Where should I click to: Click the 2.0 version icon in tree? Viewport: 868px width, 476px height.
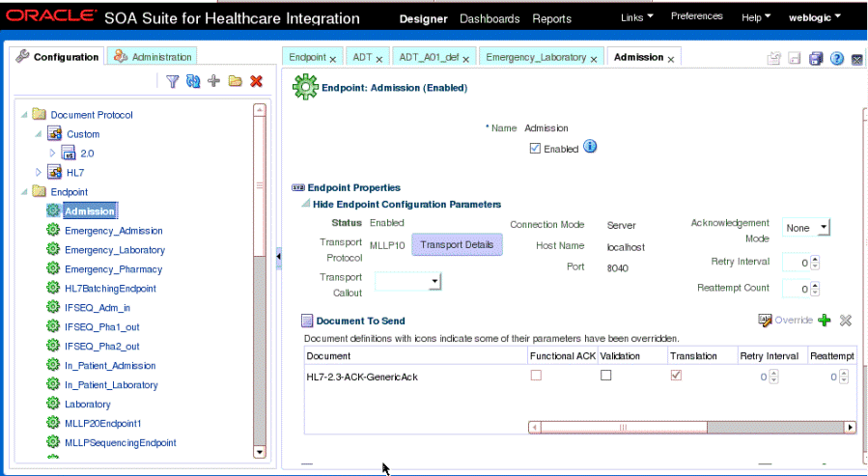pos(69,153)
